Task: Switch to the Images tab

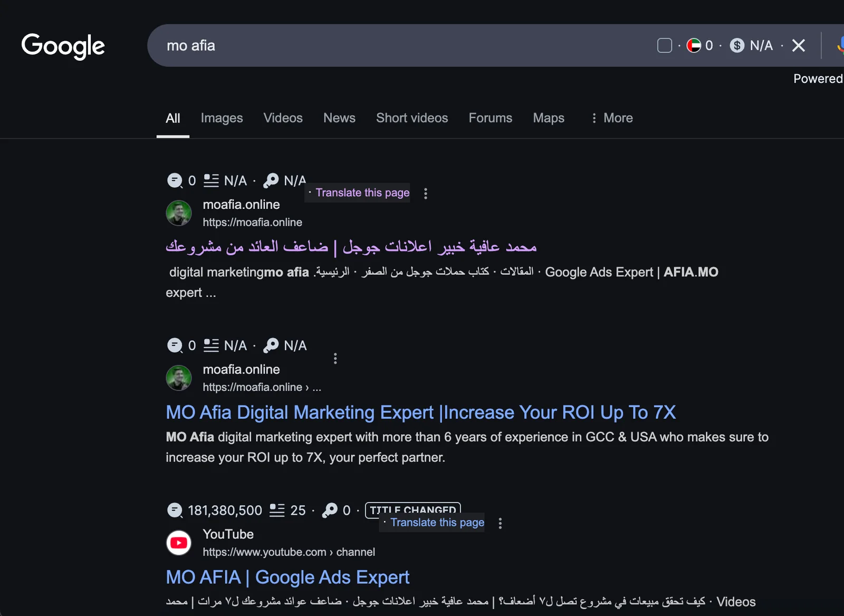Action: (222, 118)
